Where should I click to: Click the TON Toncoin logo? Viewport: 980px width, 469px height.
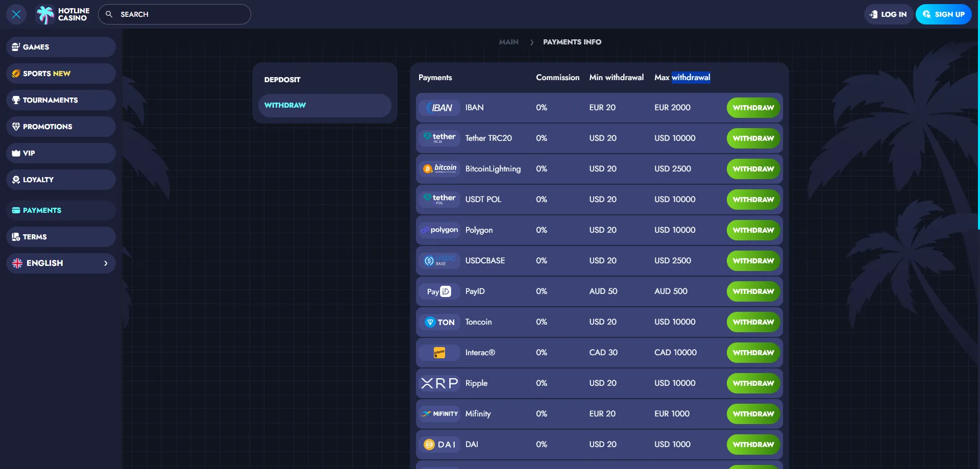439,322
